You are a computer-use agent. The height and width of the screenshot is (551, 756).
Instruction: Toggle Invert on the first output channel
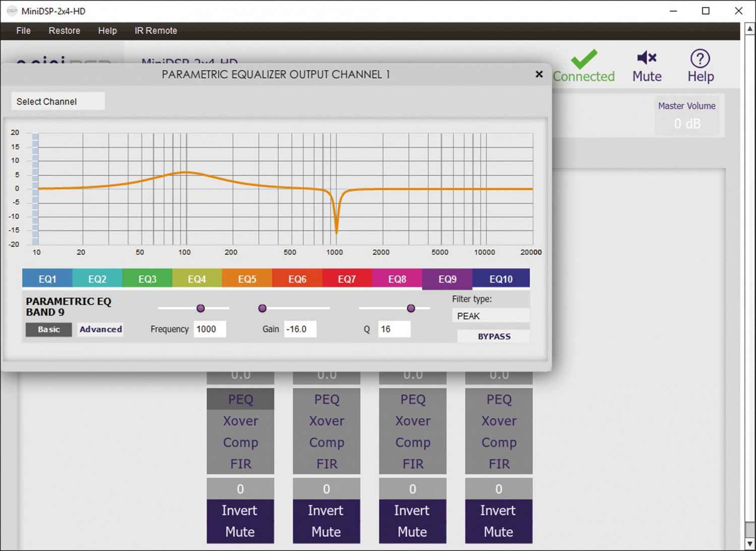240,511
